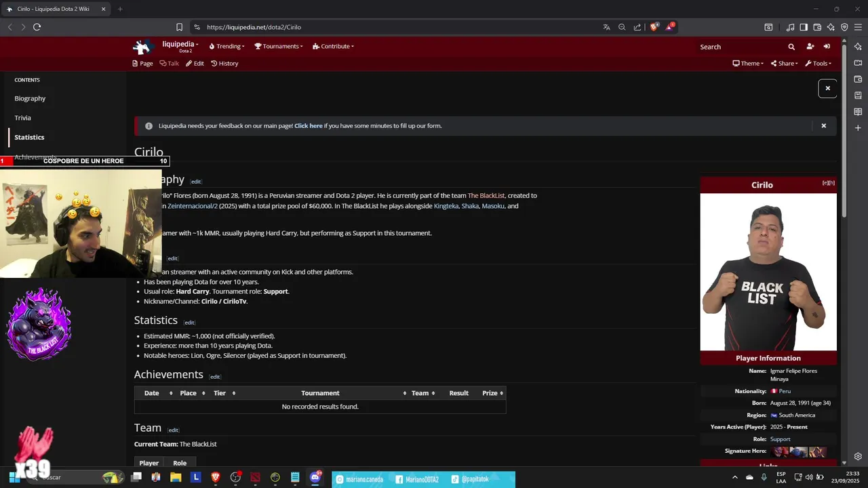Click the translate page icon
Screen dimensions: 868x488
click(x=606, y=27)
